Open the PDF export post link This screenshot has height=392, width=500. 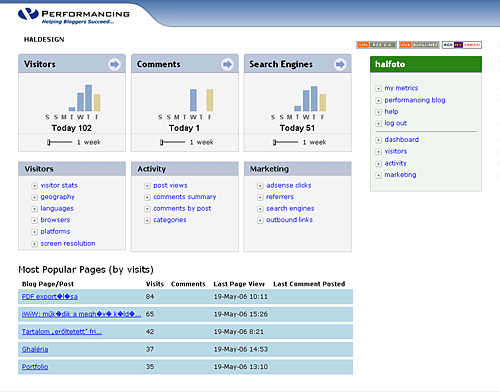point(50,297)
